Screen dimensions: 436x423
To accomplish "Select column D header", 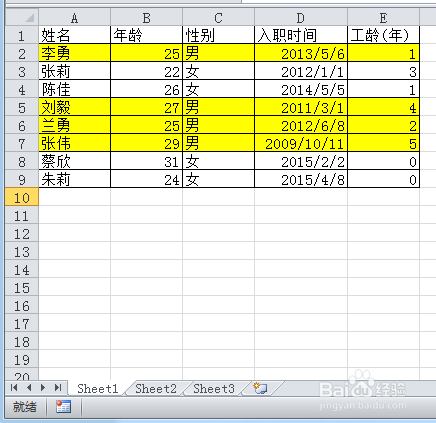I will [301, 17].
